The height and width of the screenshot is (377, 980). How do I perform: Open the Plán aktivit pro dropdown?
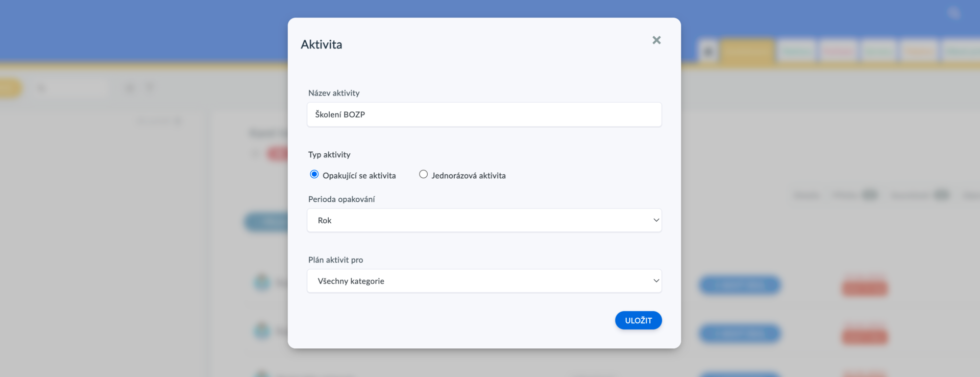coord(484,281)
